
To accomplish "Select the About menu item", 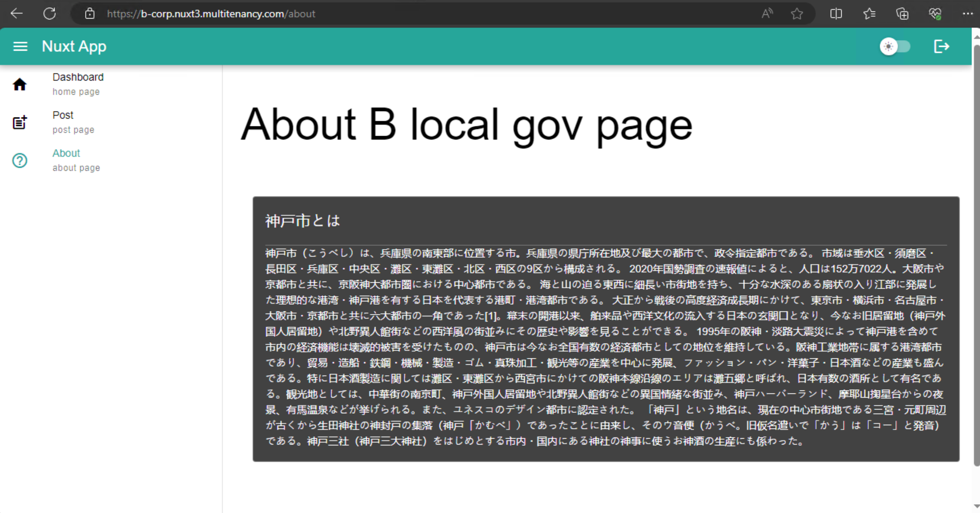I will 111,160.
